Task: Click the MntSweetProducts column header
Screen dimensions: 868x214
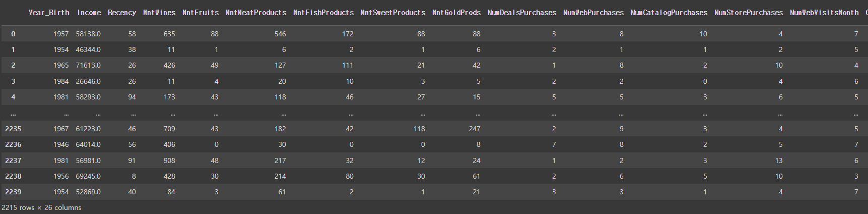Action: pos(393,13)
